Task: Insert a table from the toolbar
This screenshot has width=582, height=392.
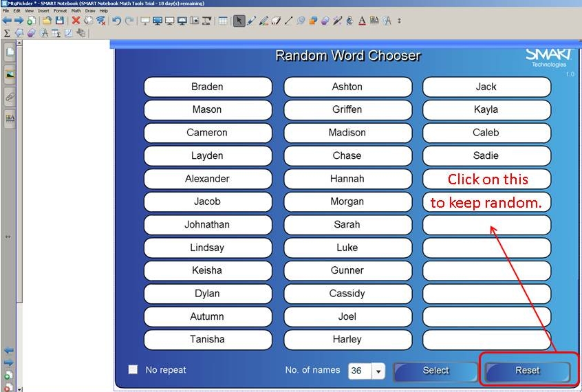Action: pyautogui.click(x=223, y=21)
